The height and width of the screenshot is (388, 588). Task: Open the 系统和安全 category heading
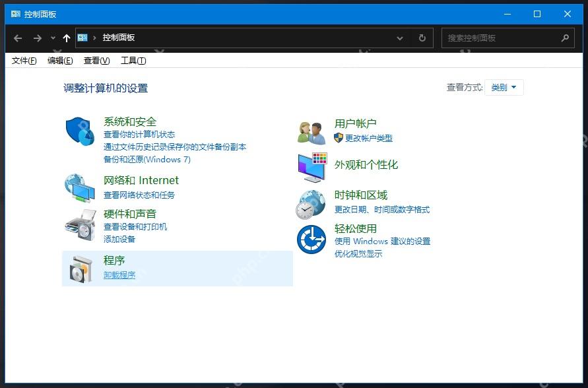(130, 121)
